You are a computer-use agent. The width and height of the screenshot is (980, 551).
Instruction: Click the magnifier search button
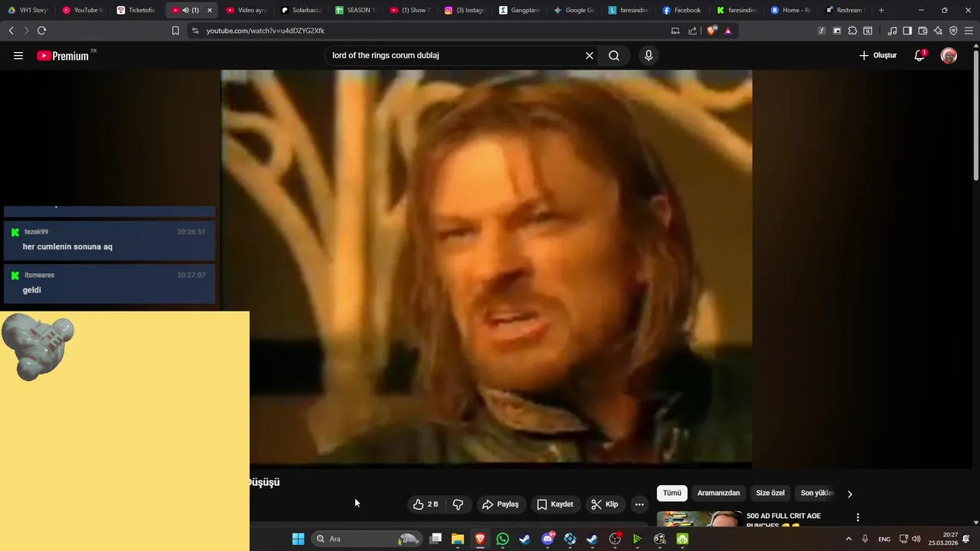614,56
